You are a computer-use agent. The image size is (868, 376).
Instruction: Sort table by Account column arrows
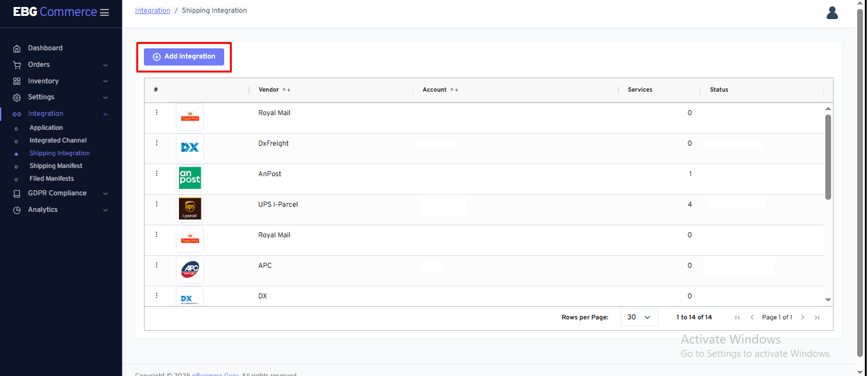[454, 90]
